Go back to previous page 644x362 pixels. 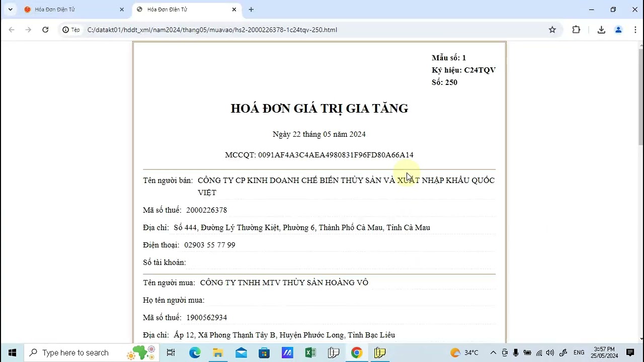click(x=12, y=30)
